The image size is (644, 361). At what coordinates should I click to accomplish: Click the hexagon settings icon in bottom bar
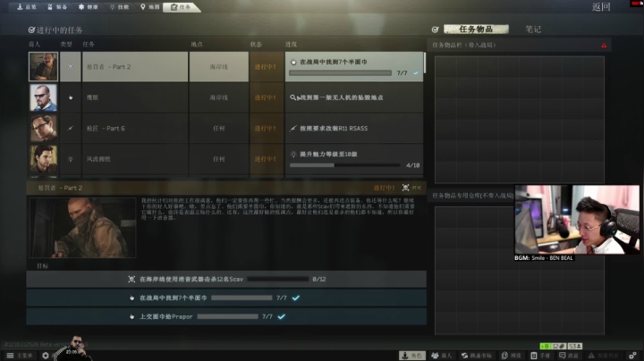click(46, 356)
